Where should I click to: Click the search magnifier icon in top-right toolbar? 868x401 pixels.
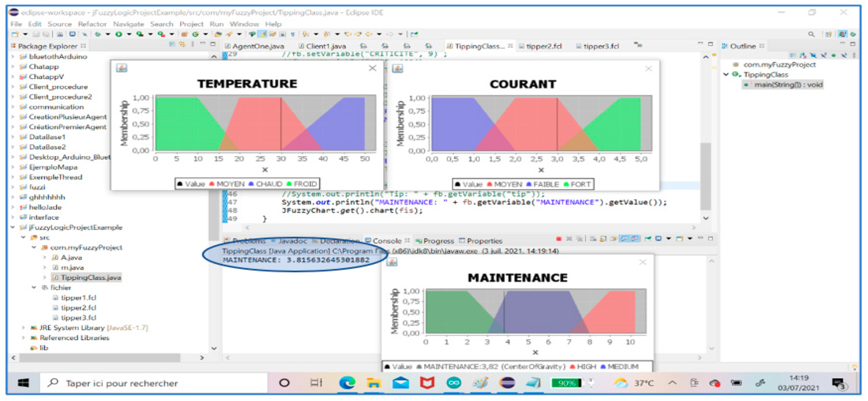click(x=811, y=34)
